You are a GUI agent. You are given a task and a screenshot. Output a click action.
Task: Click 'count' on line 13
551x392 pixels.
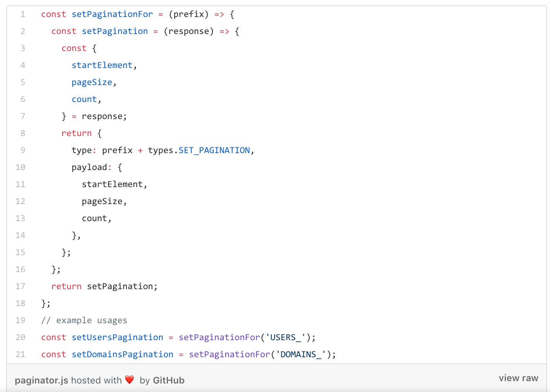(94, 218)
